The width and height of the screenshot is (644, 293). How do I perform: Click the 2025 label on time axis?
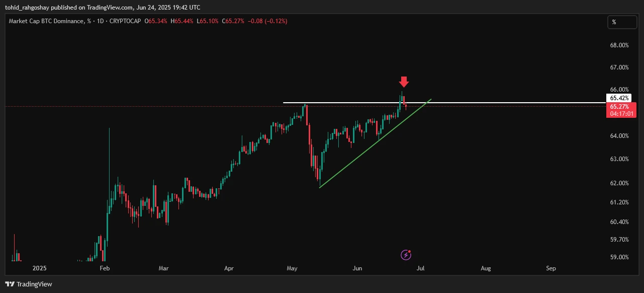[x=39, y=268]
